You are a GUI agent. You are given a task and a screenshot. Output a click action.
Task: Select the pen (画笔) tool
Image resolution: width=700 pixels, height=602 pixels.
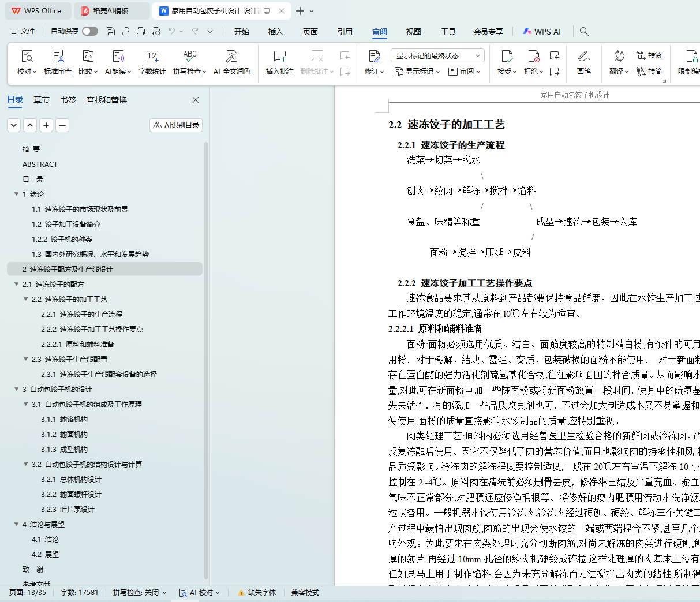[583, 57]
